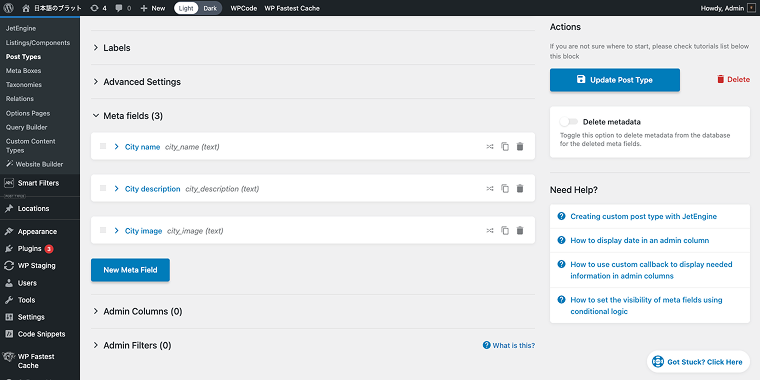Expand the City name field chevron
This screenshot has height=380, width=760.
(116, 146)
